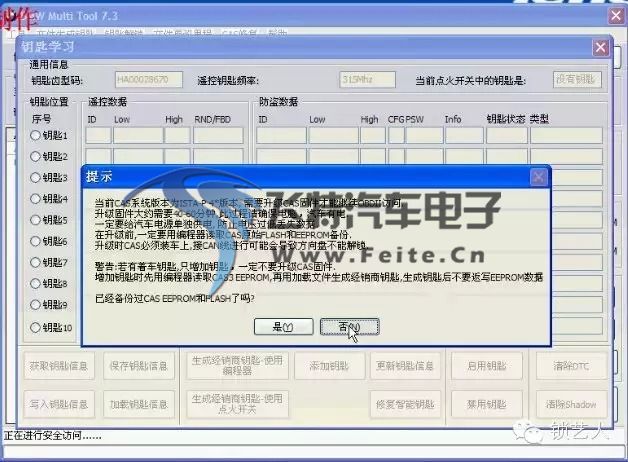Click 生成经销商钥匙-使用编程器 button

click(237, 366)
